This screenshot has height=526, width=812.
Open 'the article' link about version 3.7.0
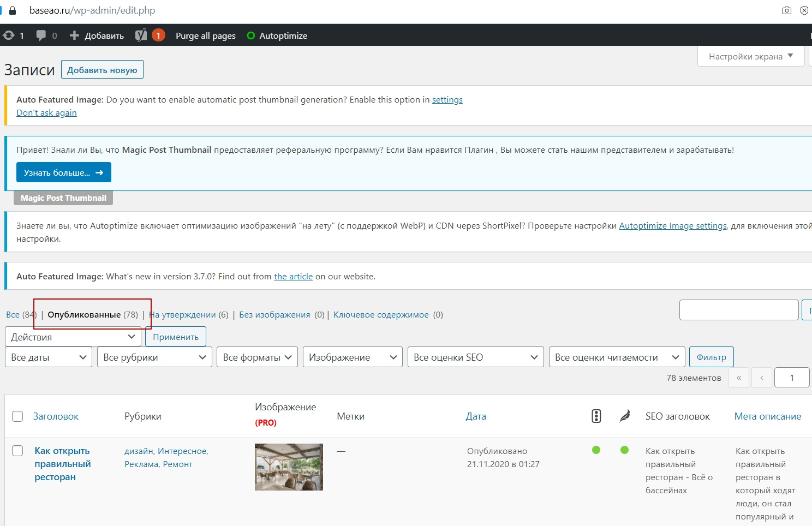pos(294,276)
